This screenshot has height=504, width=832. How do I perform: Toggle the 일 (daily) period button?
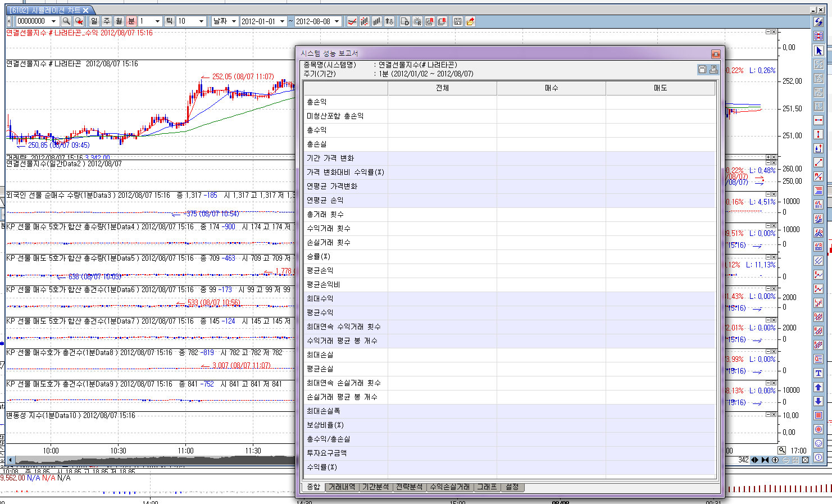[94, 21]
